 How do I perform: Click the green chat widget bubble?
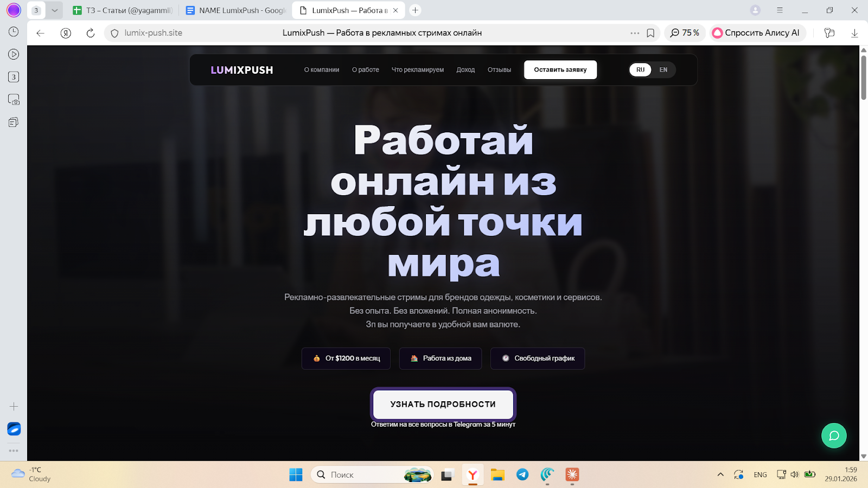click(x=834, y=435)
